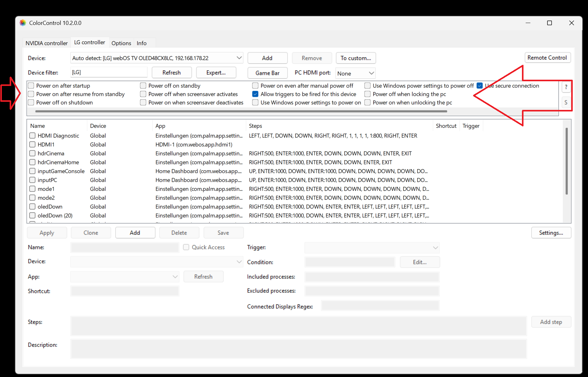This screenshot has width=588, height=377.
Task: Open the Settings... button
Action: [x=551, y=233]
